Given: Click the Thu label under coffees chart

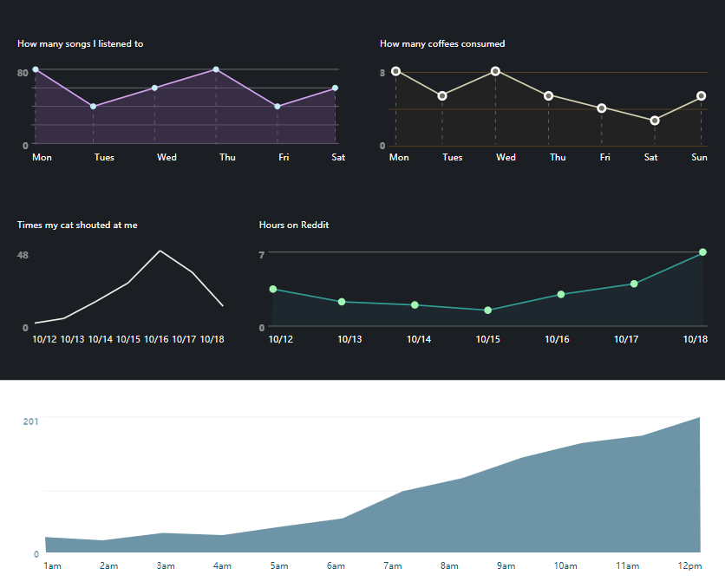Looking at the screenshot, I should tap(558, 157).
